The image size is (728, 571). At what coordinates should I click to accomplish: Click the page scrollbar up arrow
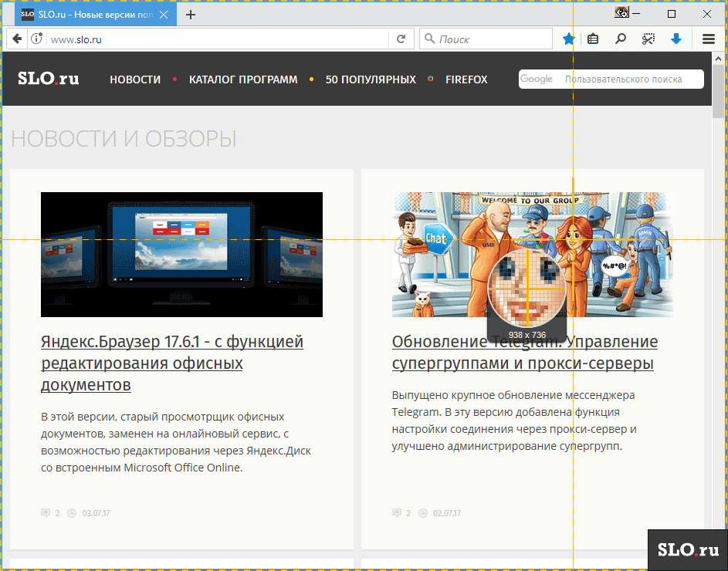[x=718, y=59]
